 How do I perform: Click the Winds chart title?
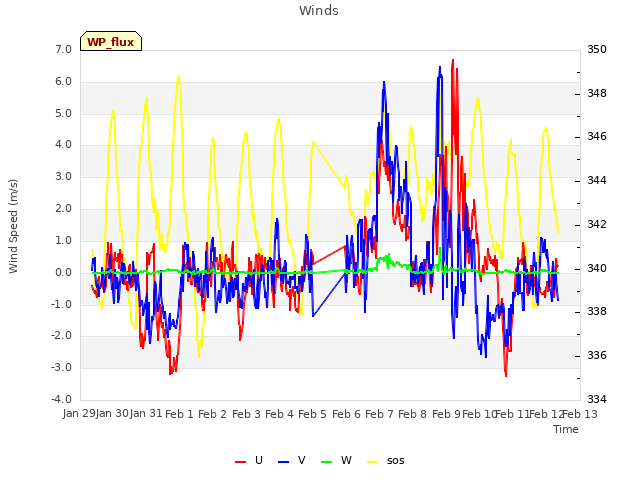click(x=319, y=11)
